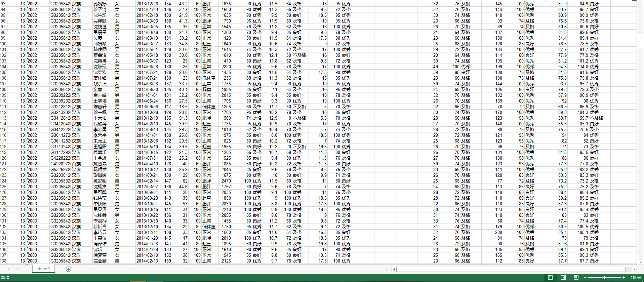Image resolution: width=644 pixels, height=282 pixels.
Task: Open zoom dialog via 100% label
Action: click(x=636, y=278)
